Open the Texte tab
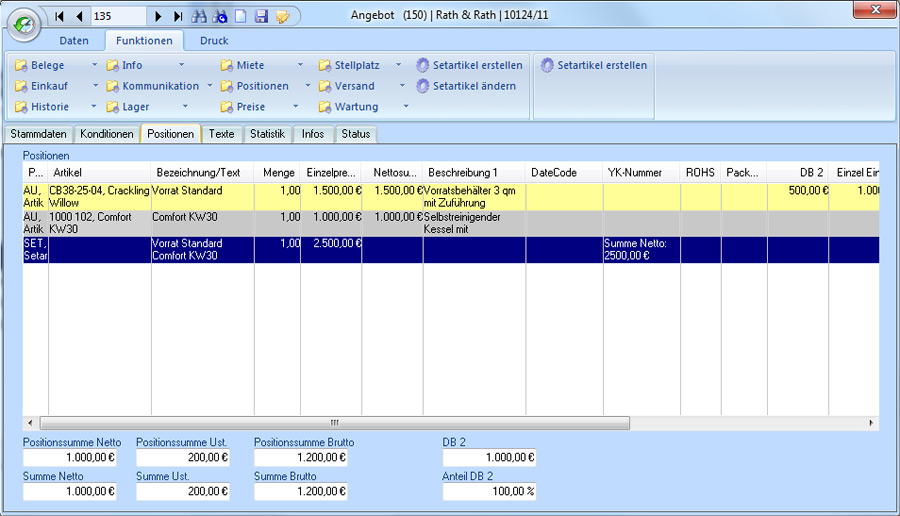The image size is (900, 516). tap(222, 134)
